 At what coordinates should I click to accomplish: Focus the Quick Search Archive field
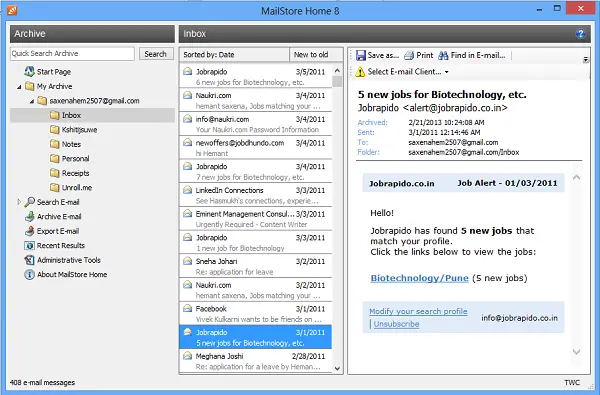(72, 54)
